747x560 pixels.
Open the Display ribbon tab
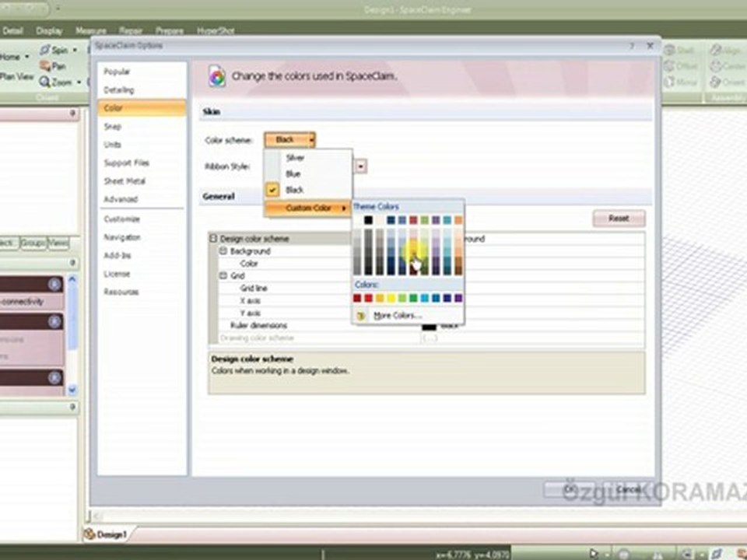49,31
